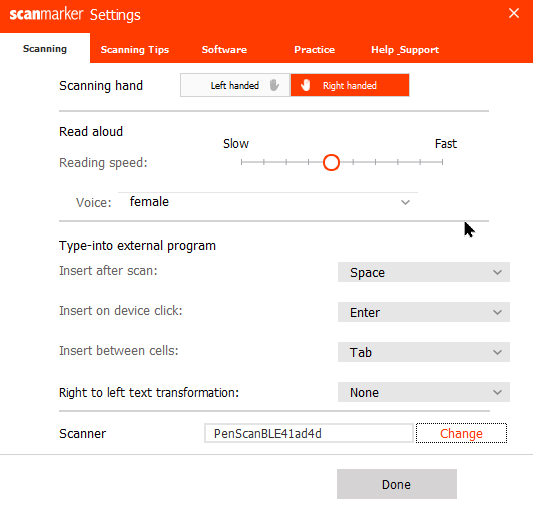Screen dimensions: 533x512
Task: Switch to the Scanning Tips tab
Action: 135,50
